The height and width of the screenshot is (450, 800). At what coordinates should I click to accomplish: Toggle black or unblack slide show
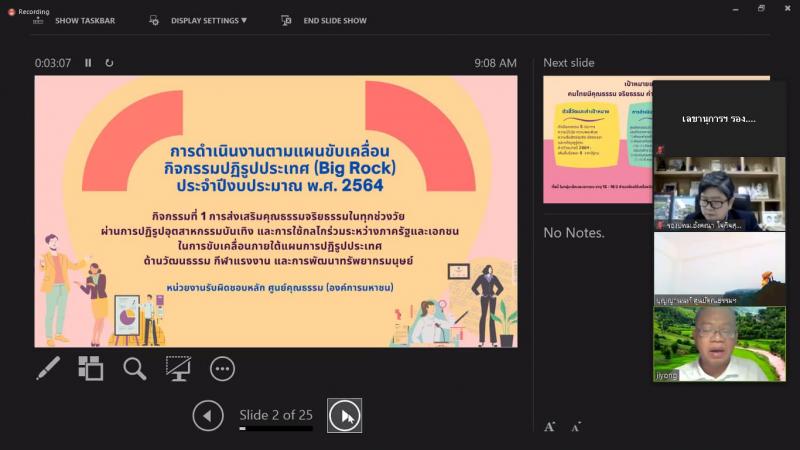coord(178,368)
